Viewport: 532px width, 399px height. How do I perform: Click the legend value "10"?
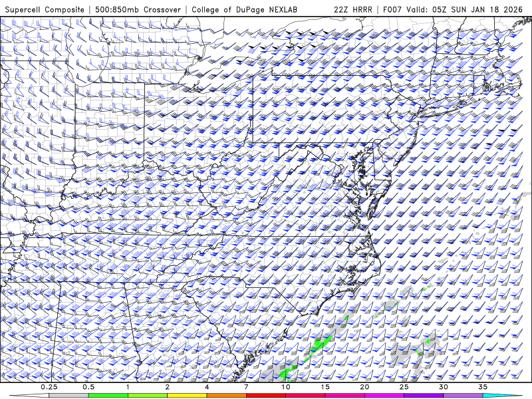[x=286, y=387]
